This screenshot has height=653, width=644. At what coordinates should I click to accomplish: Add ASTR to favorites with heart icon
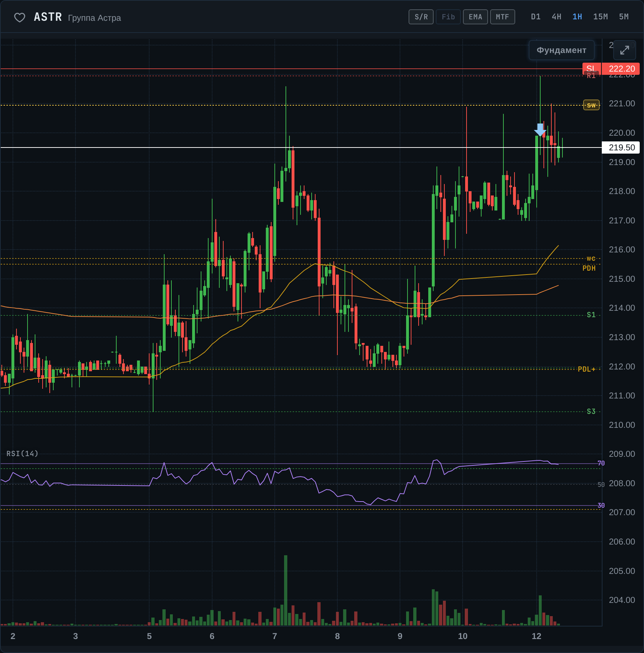[x=19, y=17]
